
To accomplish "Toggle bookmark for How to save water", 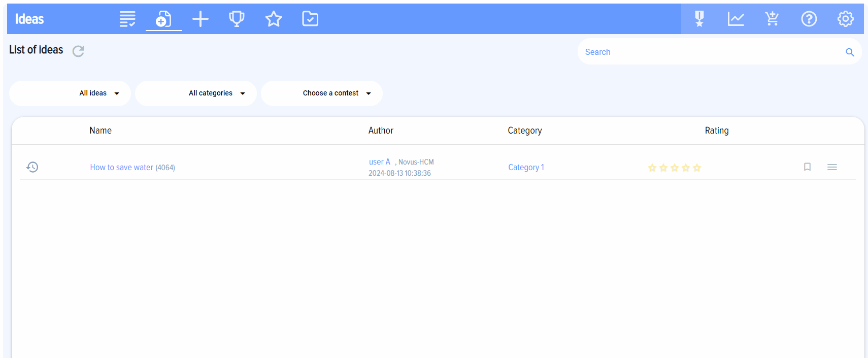I will point(807,167).
